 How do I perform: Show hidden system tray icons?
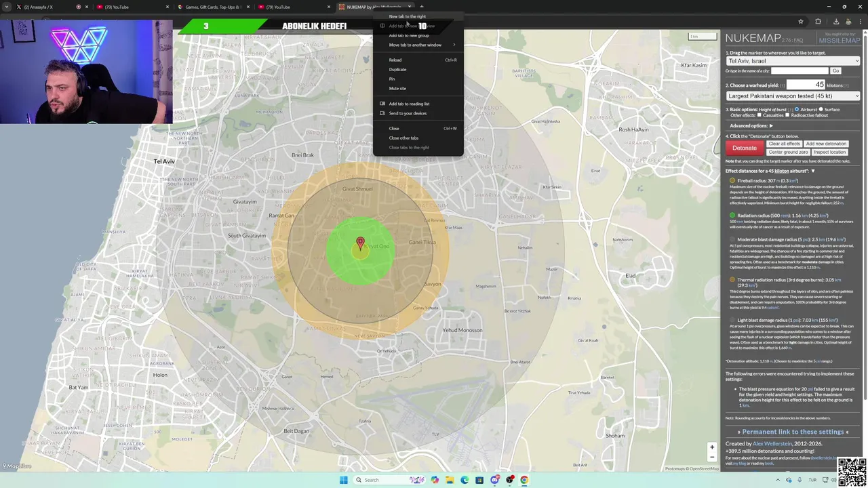778,480
